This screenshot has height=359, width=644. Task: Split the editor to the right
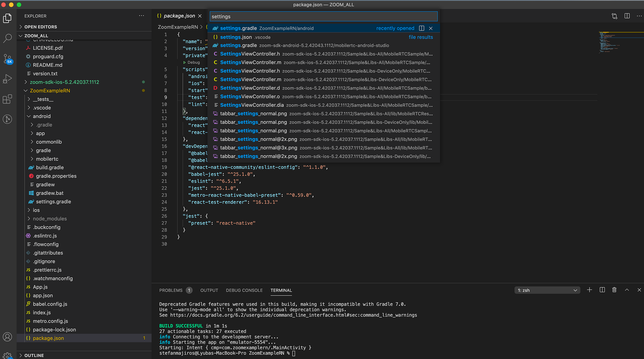click(627, 16)
